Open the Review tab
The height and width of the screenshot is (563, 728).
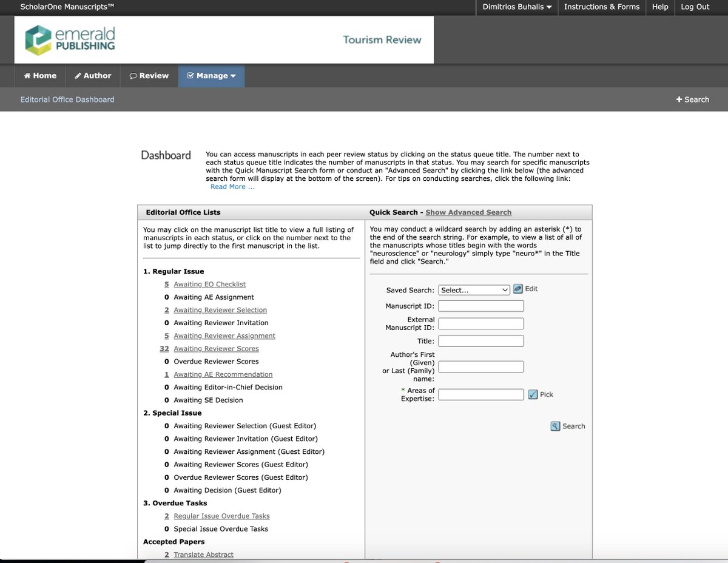click(149, 76)
